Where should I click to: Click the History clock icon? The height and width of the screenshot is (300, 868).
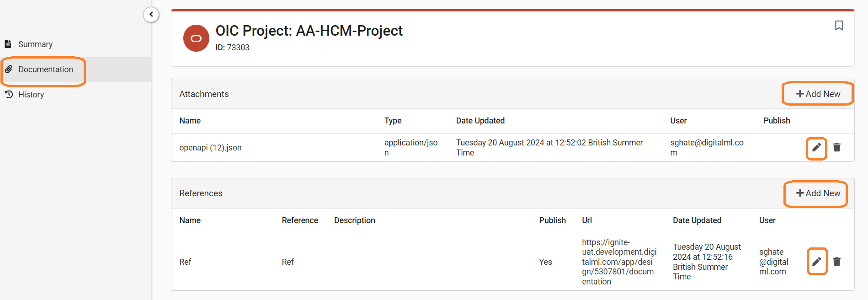(x=9, y=94)
